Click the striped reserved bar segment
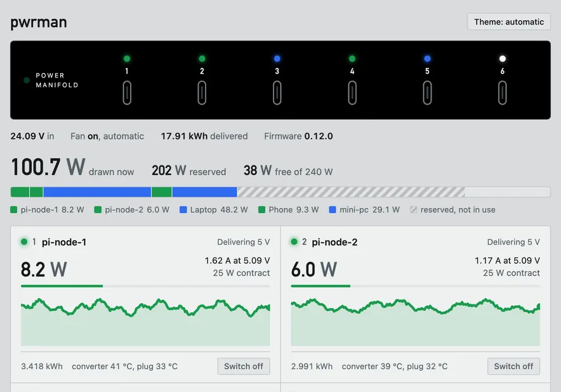This screenshot has width=561, height=392. point(351,192)
